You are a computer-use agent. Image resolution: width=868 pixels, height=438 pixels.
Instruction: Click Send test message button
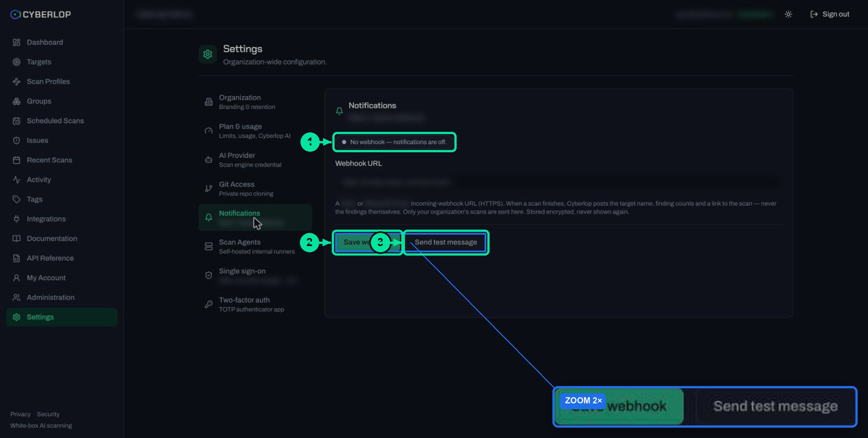click(445, 242)
